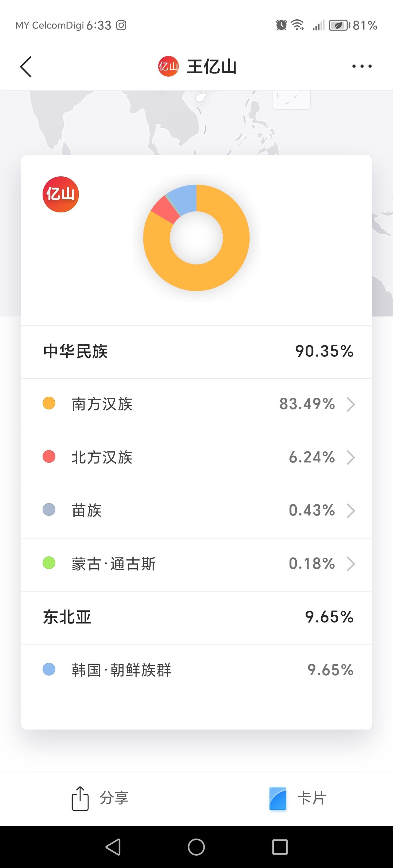
Task: Tap the 分享 button label
Action: [114, 798]
